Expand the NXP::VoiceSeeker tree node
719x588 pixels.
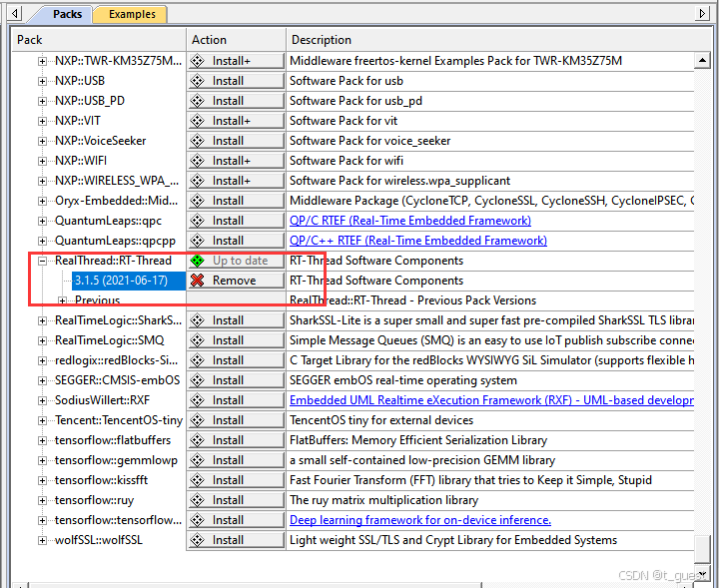click(42, 141)
